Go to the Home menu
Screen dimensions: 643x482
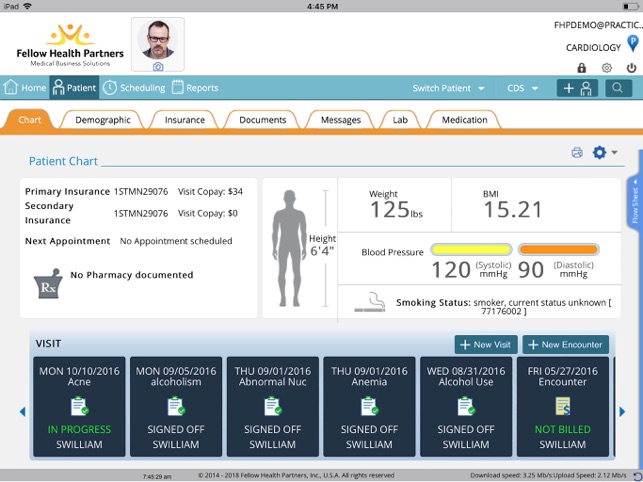25,87
